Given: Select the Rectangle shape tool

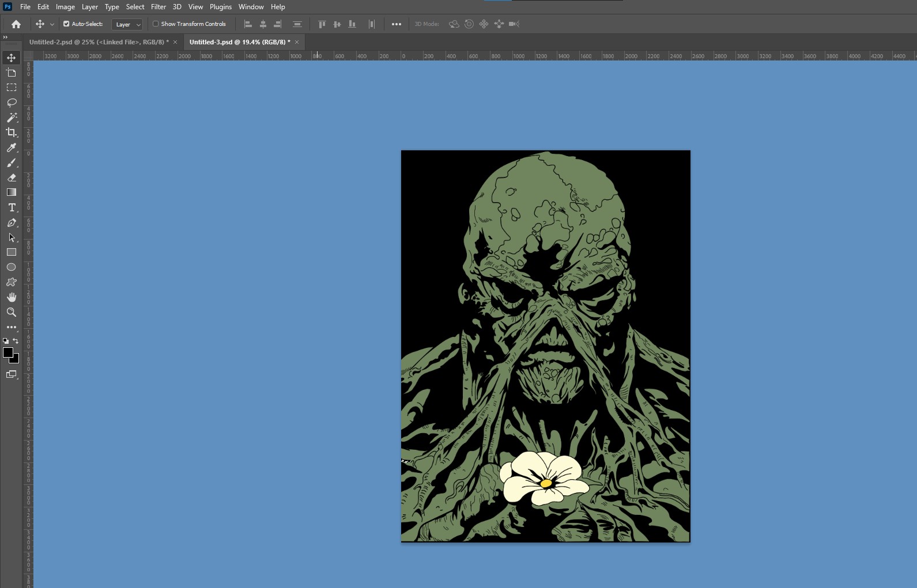Looking at the screenshot, I should pyautogui.click(x=11, y=252).
